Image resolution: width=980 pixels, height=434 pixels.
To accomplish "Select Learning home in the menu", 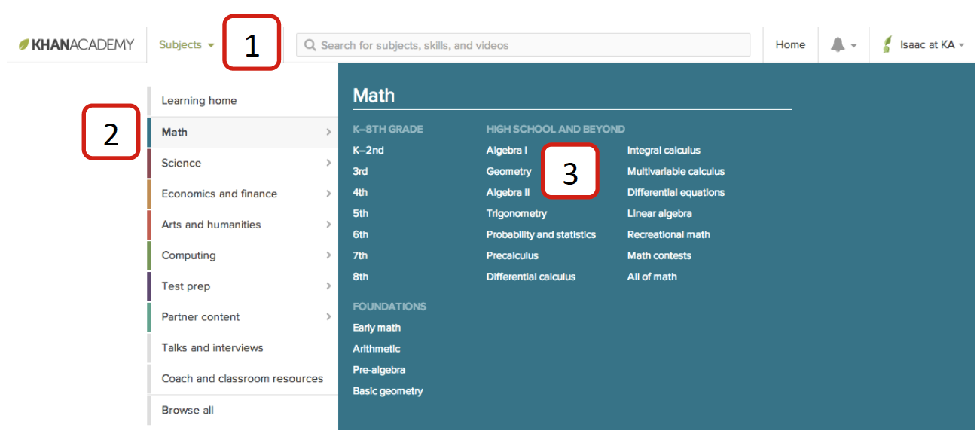I will tap(243, 101).
